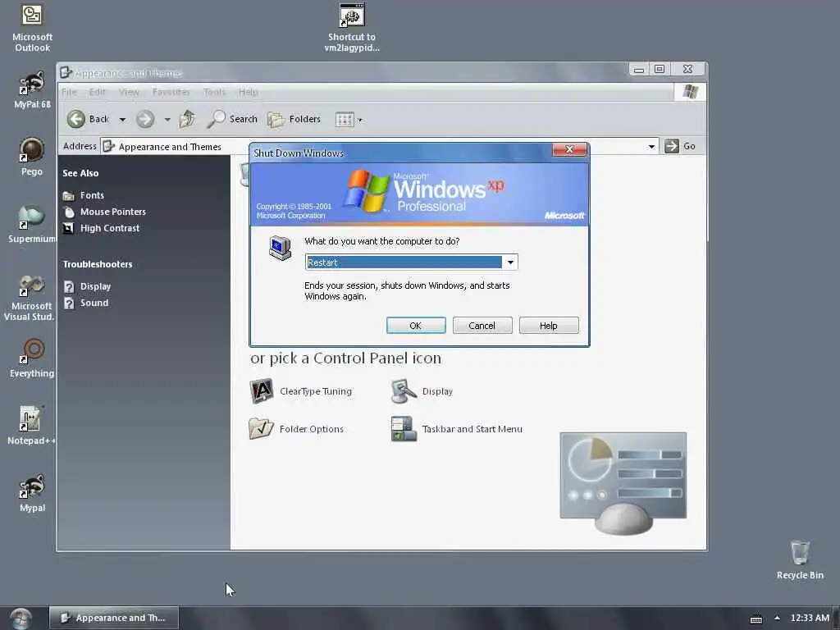Open the Everything search shortcut
This screenshot has width=840, height=630.
[x=32, y=358]
